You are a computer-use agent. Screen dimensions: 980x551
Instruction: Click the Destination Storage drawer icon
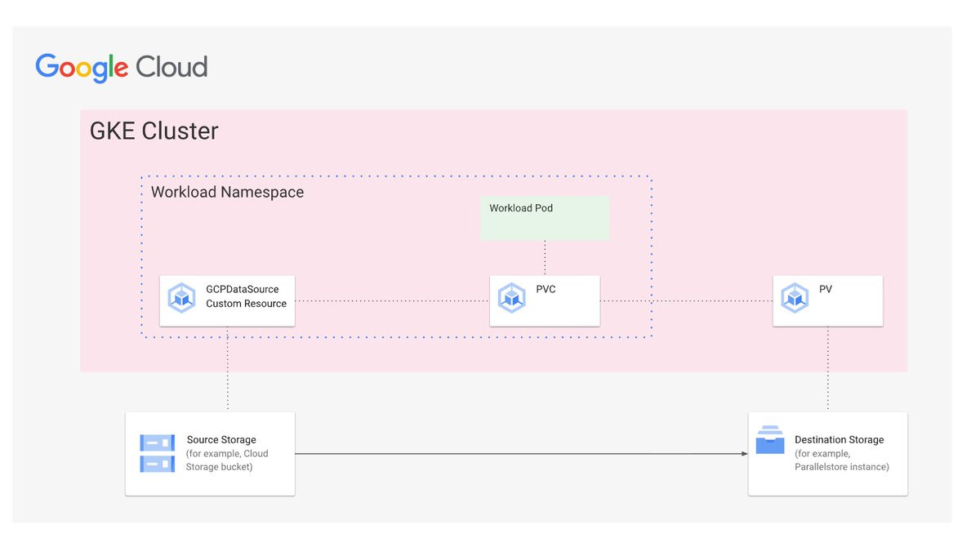click(x=770, y=439)
